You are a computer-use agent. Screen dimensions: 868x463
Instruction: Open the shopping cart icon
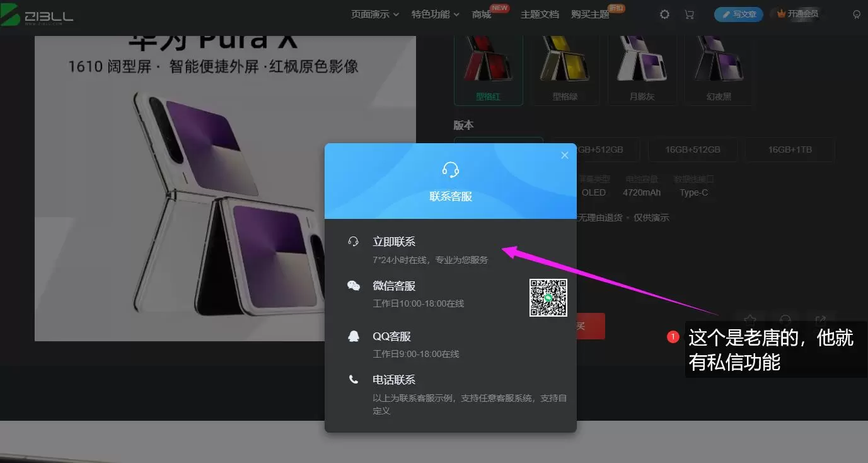pos(689,14)
